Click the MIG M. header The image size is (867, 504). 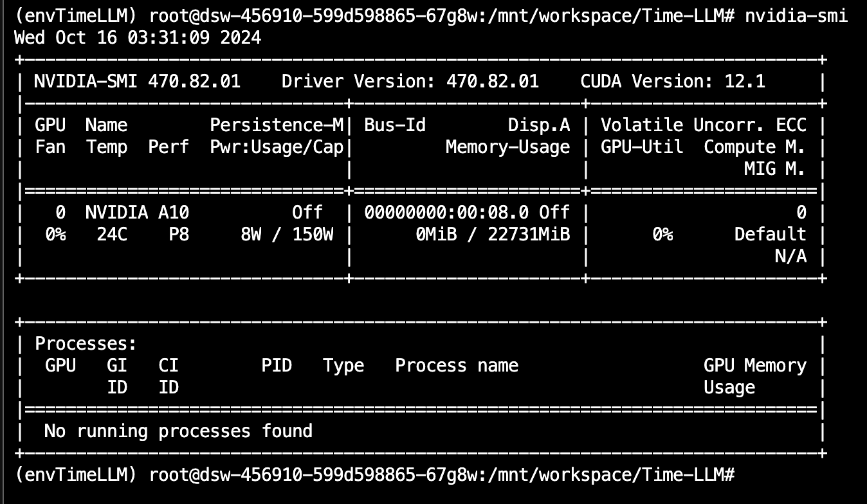(x=776, y=169)
